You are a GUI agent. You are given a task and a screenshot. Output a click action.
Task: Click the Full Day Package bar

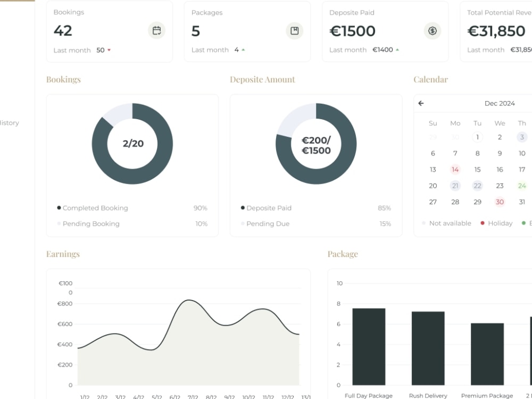pyautogui.click(x=369, y=347)
